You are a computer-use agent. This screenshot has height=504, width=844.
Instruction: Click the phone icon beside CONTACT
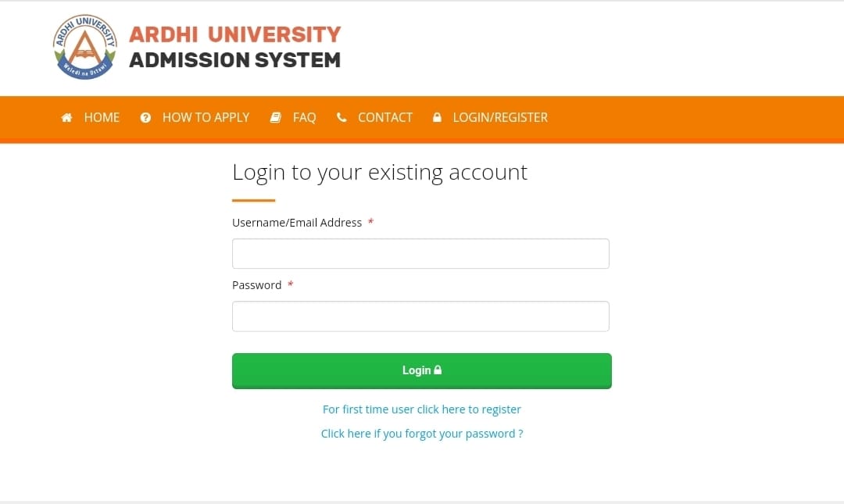point(341,117)
